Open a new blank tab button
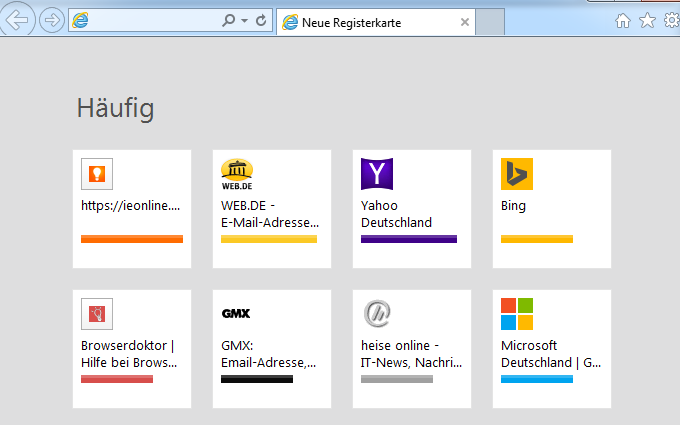Screen dimensions: 680x425 pyautogui.click(x=490, y=22)
